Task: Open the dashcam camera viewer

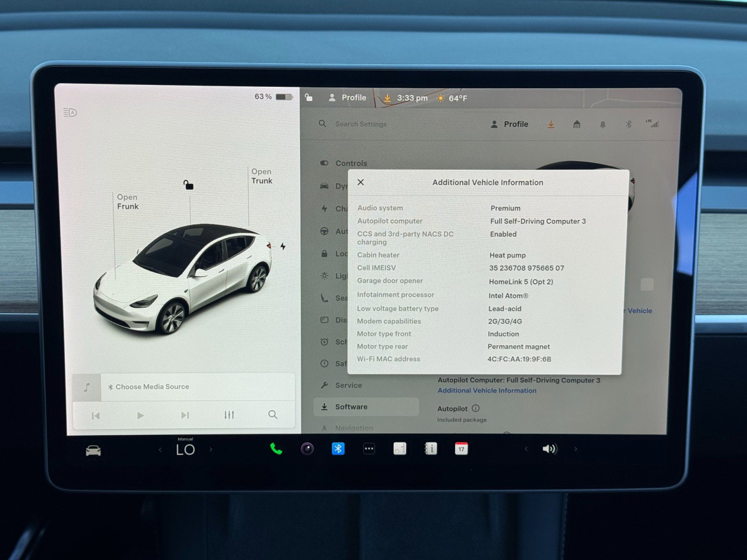Action: 308,448
